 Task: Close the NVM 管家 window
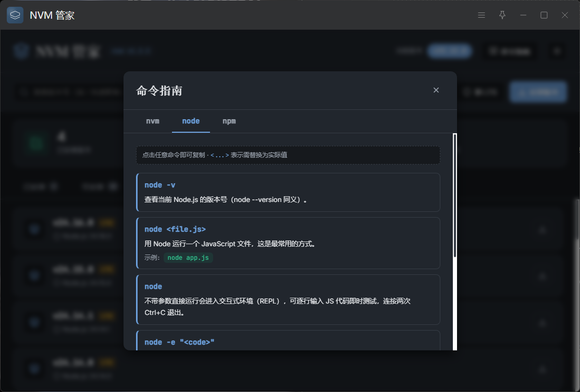click(x=564, y=15)
